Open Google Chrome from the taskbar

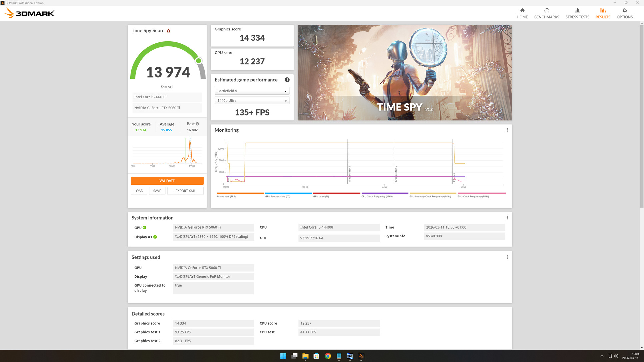click(328, 356)
